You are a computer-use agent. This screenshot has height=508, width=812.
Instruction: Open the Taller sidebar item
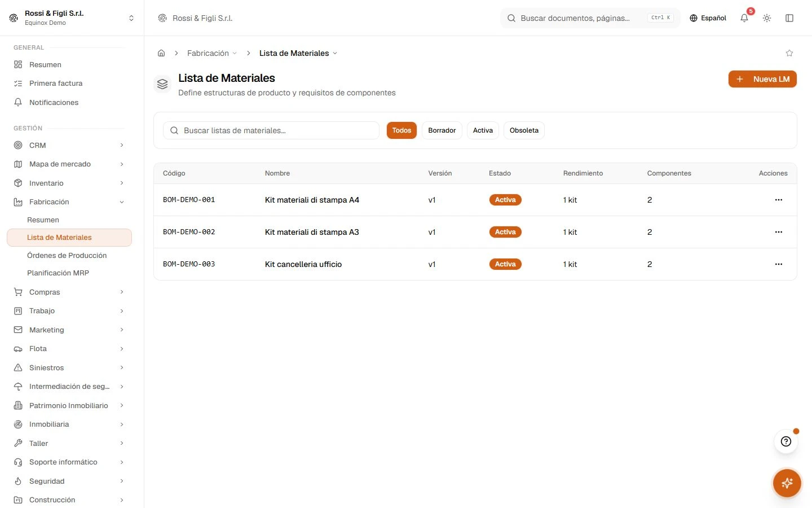(69, 443)
